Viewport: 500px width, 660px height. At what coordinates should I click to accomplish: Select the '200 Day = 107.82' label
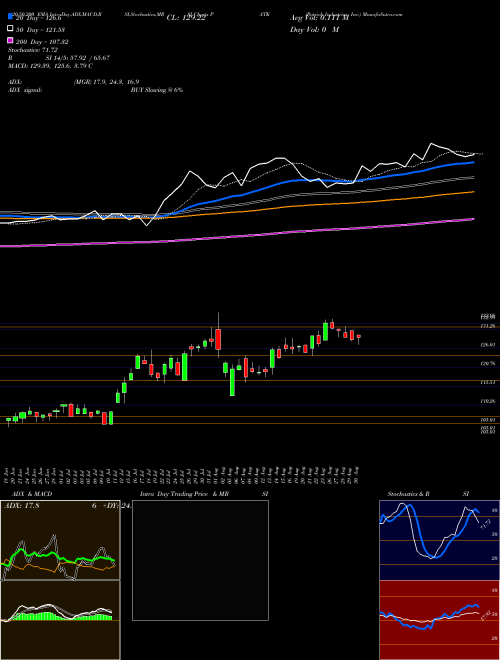[42, 42]
